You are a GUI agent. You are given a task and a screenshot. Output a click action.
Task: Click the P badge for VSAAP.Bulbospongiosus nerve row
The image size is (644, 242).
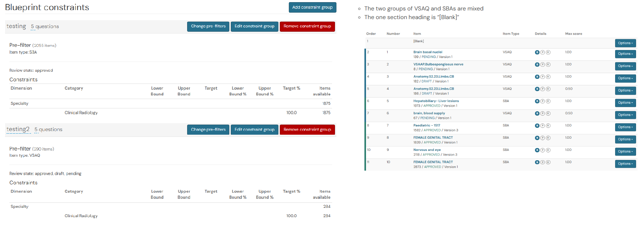pos(542,64)
